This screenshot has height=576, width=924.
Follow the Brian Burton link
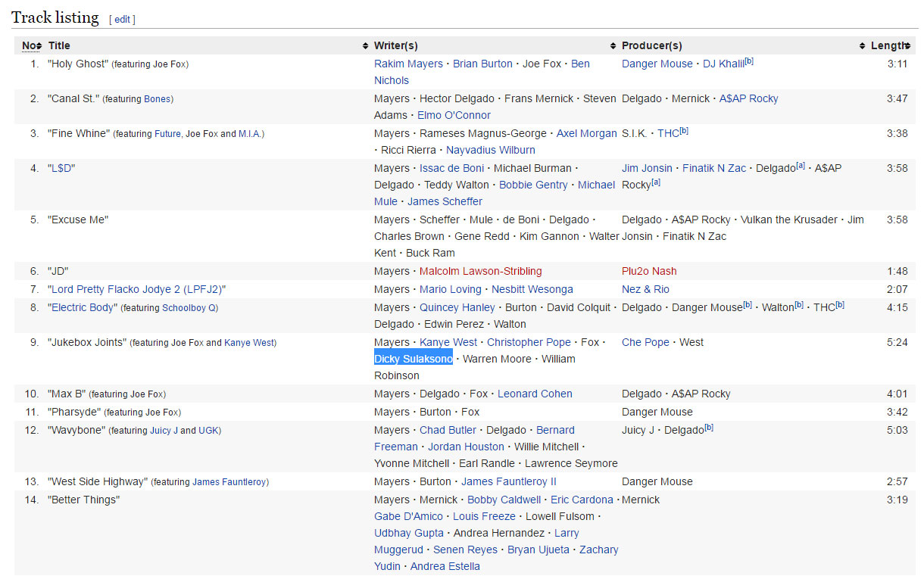click(x=482, y=64)
